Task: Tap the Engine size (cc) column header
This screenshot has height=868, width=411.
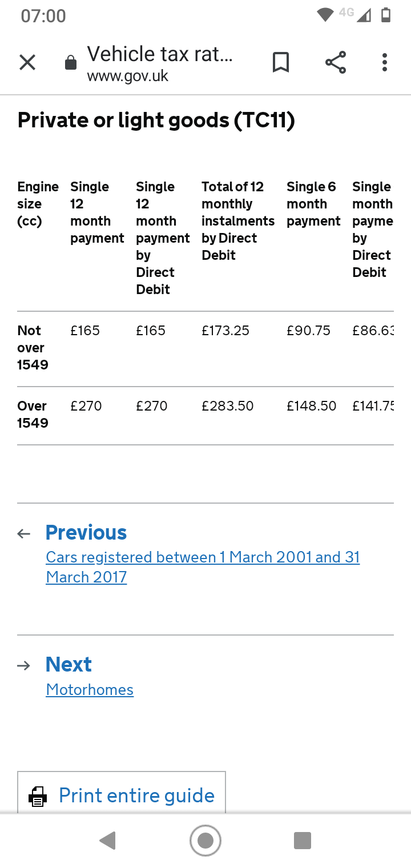Action: (38, 204)
